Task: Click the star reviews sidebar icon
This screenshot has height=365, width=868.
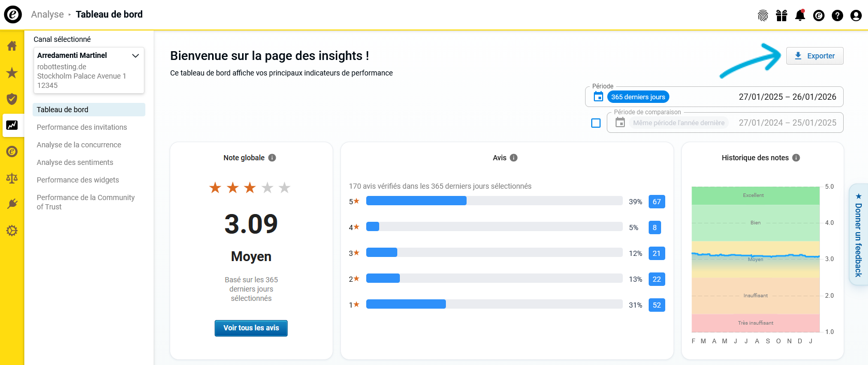Action: (x=12, y=73)
